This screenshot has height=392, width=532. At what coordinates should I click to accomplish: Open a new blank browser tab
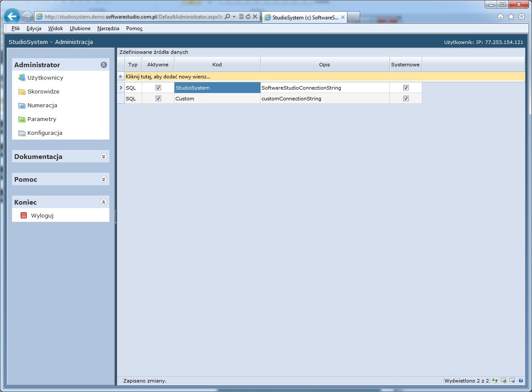tap(353, 17)
